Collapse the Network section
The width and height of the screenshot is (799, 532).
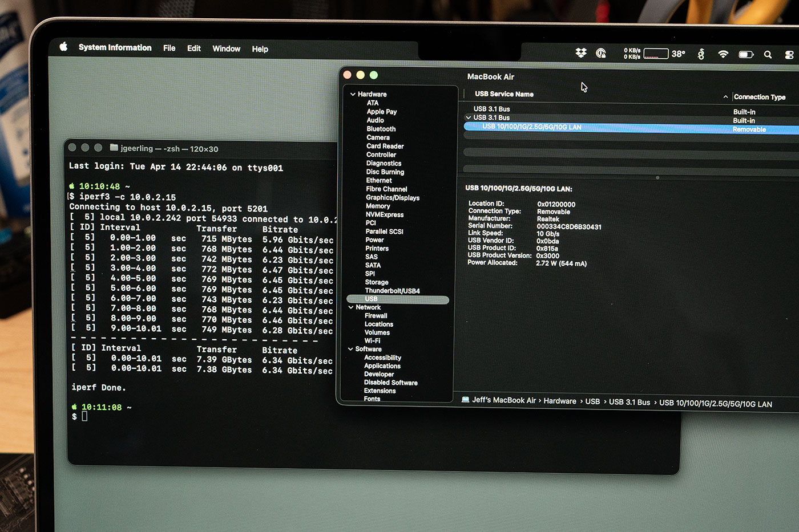tap(351, 307)
